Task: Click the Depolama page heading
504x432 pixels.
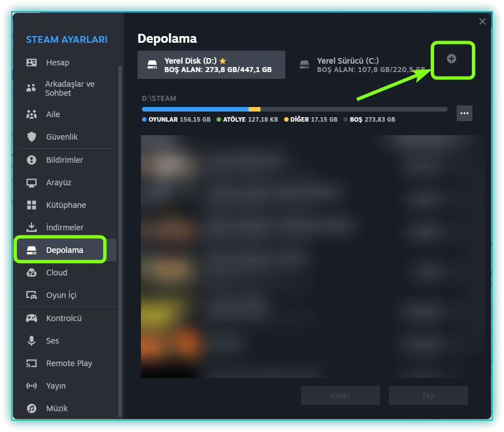Action: click(x=167, y=38)
